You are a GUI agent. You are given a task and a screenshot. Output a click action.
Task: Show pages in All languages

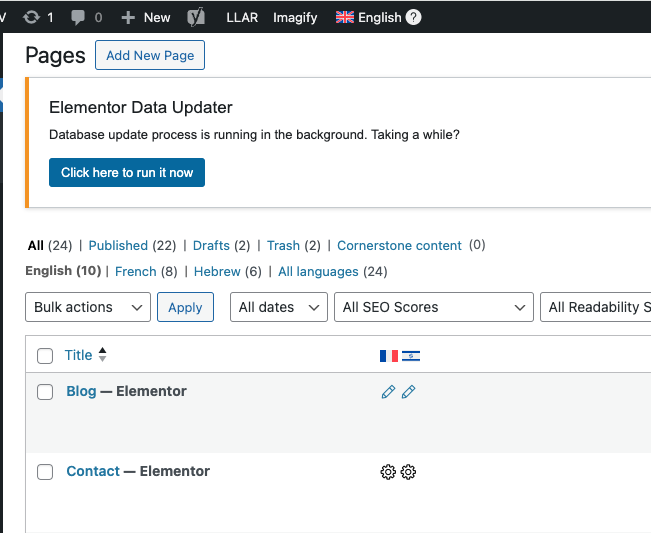point(318,271)
